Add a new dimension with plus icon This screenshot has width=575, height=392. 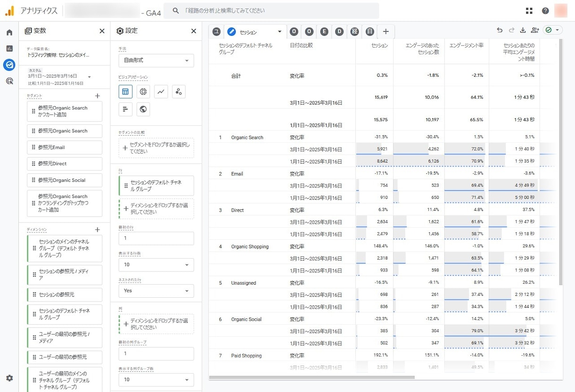98,229
